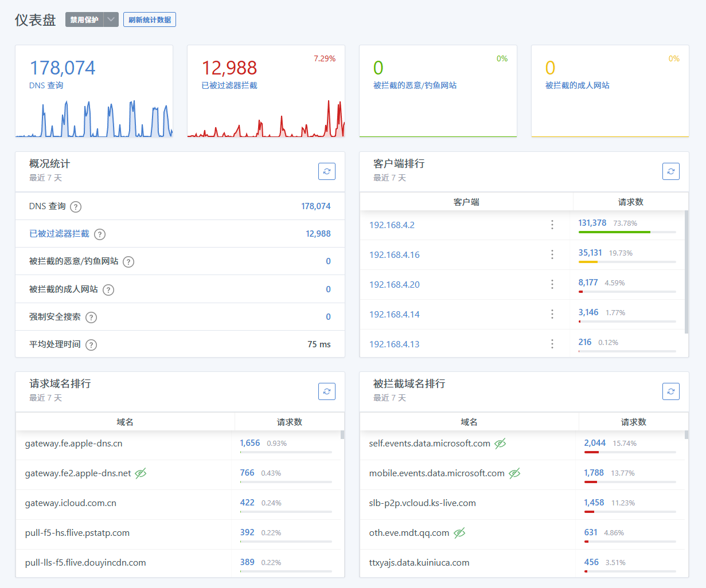Click blocked count 2,044

point(595,443)
